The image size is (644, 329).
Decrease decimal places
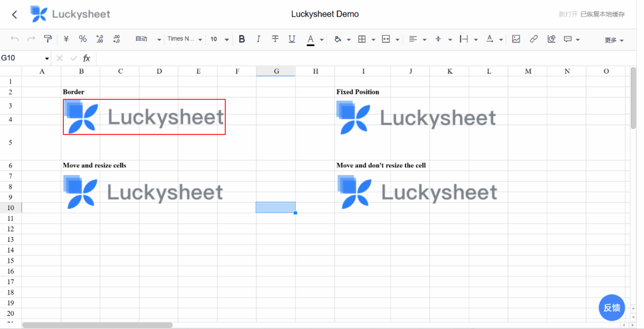point(100,39)
